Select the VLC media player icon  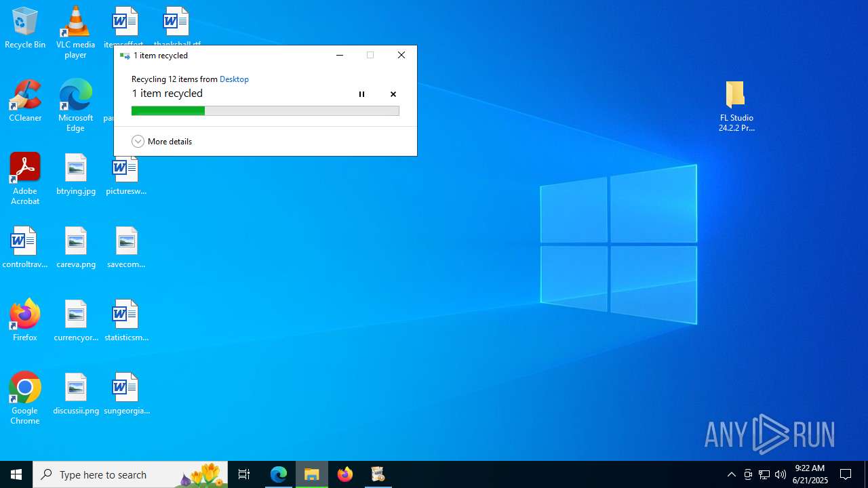(75, 33)
